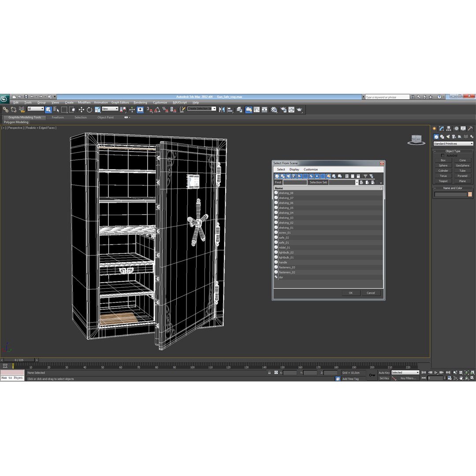Screen dimensions: 476x476
Task: Open the selection filter All dropdown
Action: [36, 109]
